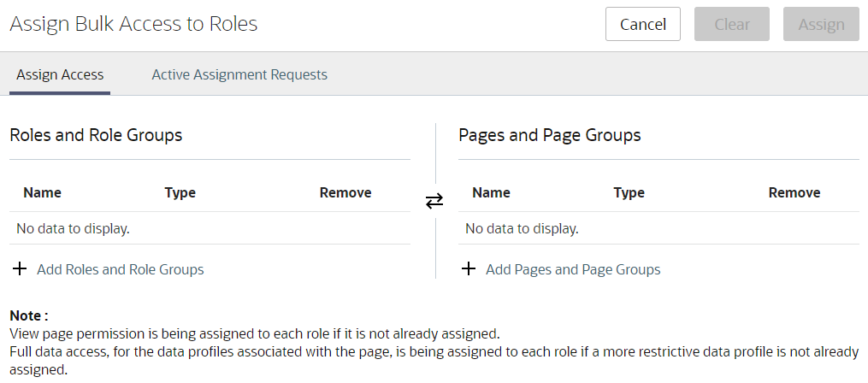868x383 pixels.
Task: Click Type column header in Roles table
Action: click(180, 192)
